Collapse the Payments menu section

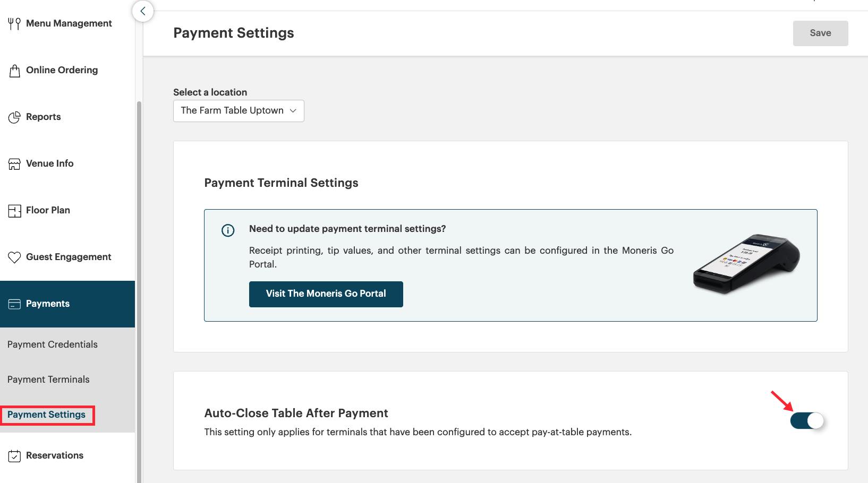[x=67, y=304]
